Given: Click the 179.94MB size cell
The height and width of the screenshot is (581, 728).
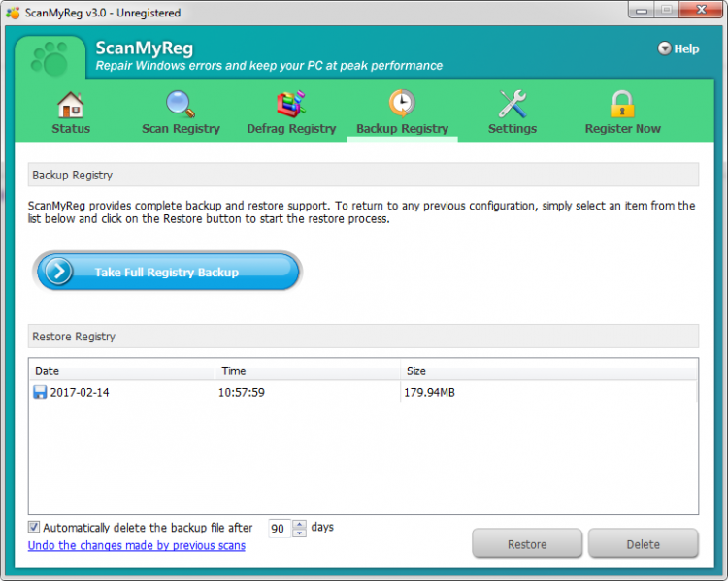Looking at the screenshot, I should click(x=429, y=392).
